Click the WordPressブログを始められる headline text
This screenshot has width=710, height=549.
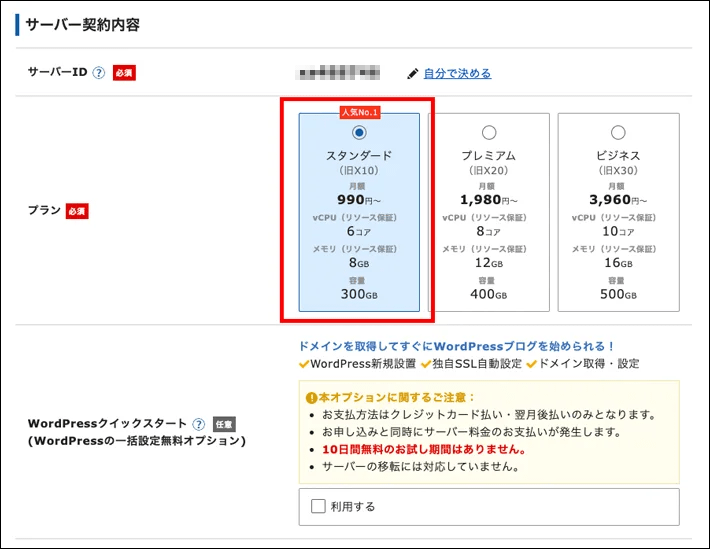coord(456,347)
